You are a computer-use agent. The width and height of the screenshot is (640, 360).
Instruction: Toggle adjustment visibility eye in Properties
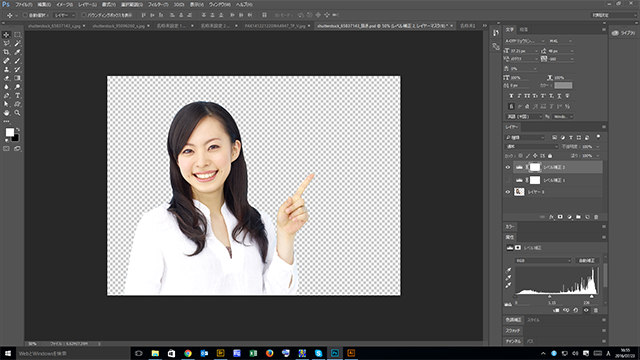point(586,310)
